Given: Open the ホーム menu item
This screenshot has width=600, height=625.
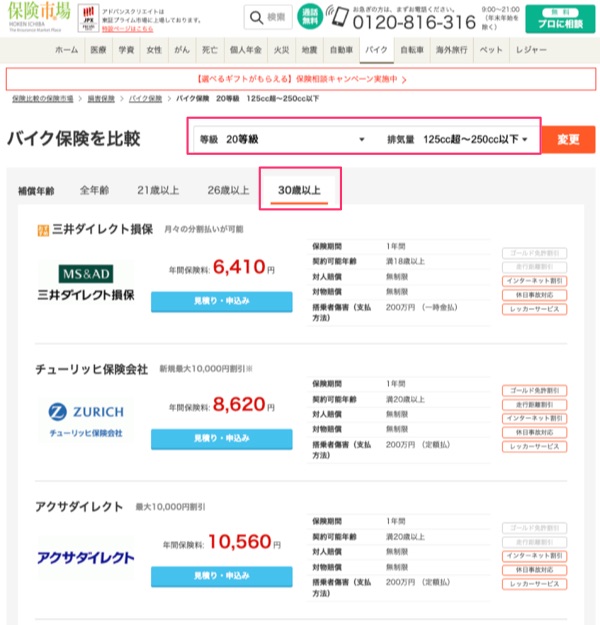Looking at the screenshot, I should (x=66, y=50).
